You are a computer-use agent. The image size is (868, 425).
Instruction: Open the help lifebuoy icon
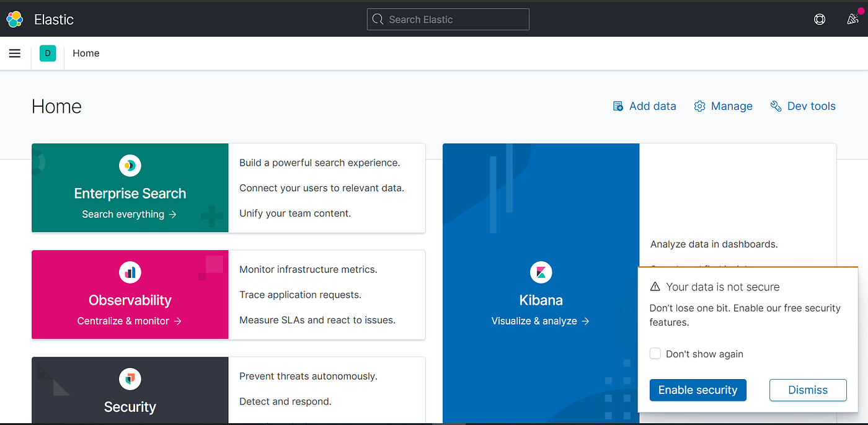click(x=820, y=19)
